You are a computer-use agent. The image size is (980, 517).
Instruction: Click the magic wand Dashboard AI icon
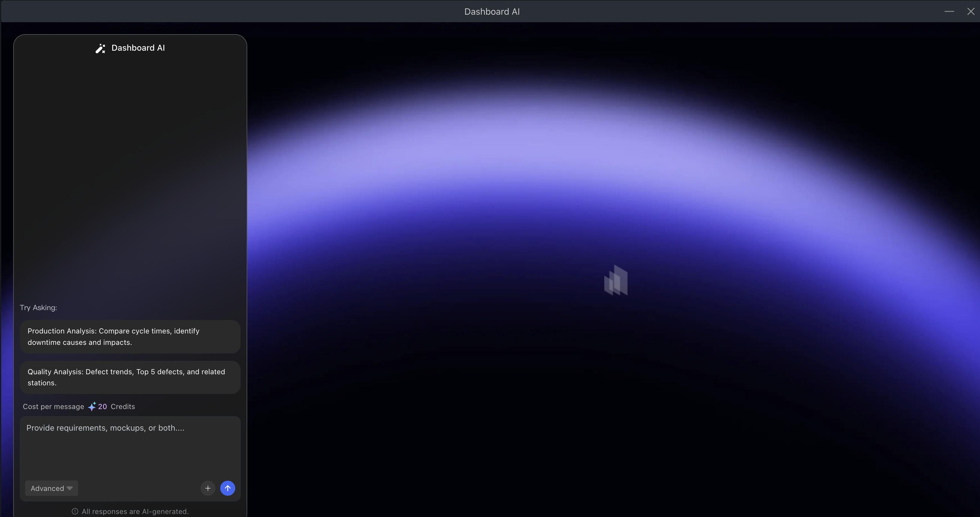click(x=100, y=48)
